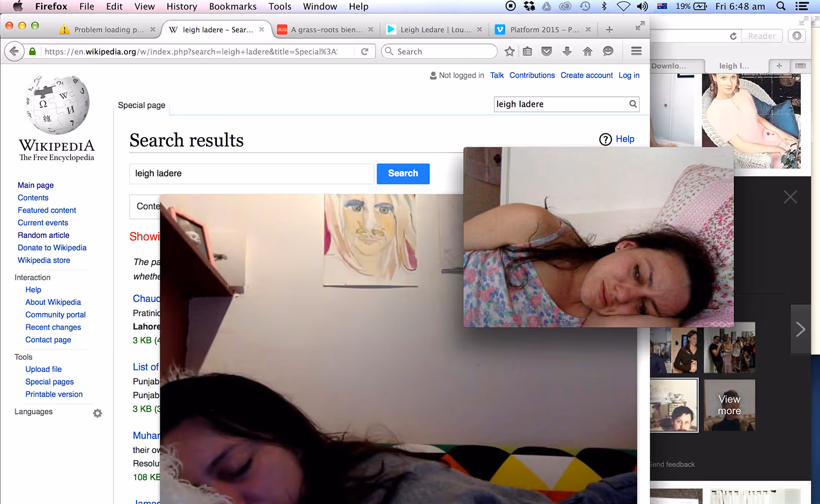Click the green padlock site identity icon
This screenshot has width=820, height=504.
[x=33, y=51]
